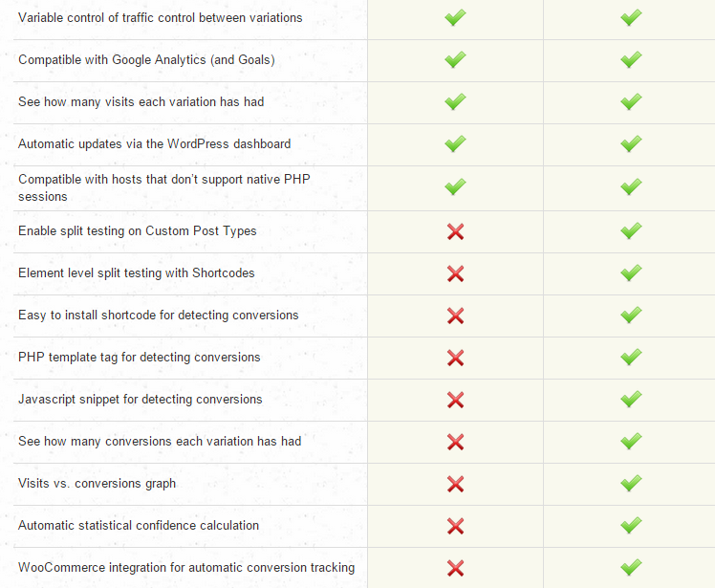The height and width of the screenshot is (588, 715).
Task: Select the green check for conversions per variation
Action: [x=631, y=442]
